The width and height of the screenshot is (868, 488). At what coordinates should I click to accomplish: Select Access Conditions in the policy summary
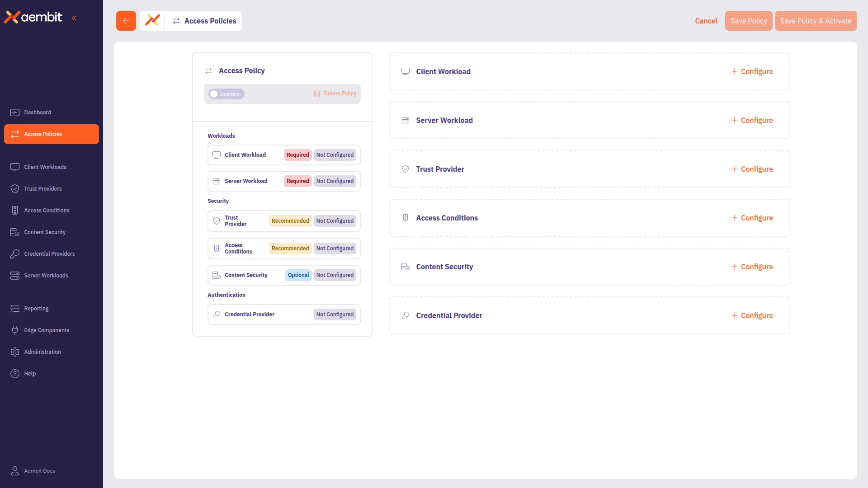284,249
